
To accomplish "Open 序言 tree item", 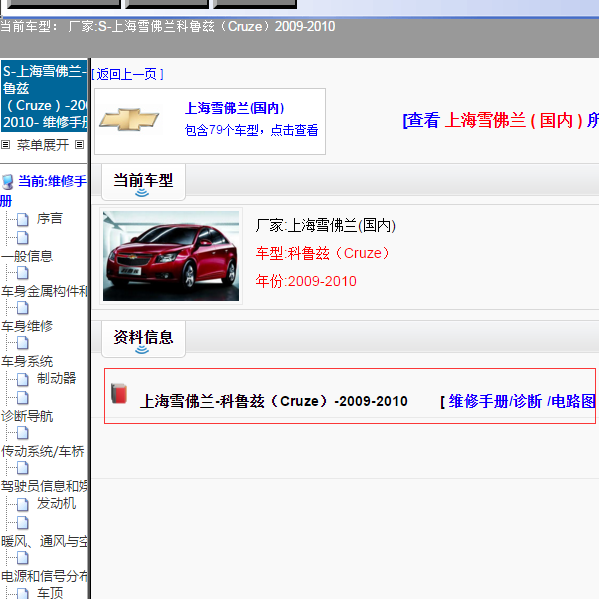I will (x=50, y=219).
